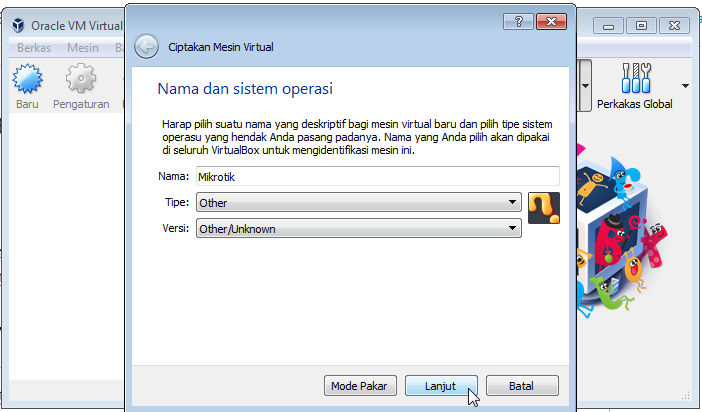Click the Nama field containing Mikrotik
Screen dimensions: 702x412
click(378, 176)
